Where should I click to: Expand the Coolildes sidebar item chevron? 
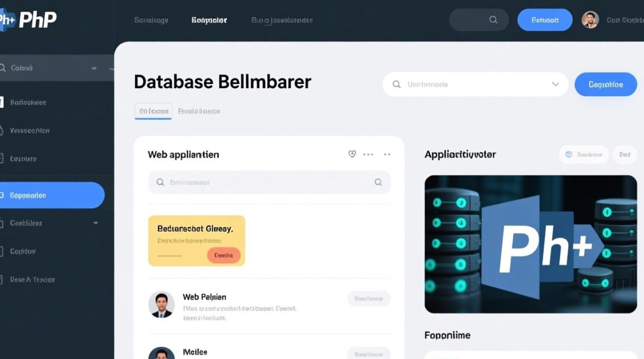95,223
